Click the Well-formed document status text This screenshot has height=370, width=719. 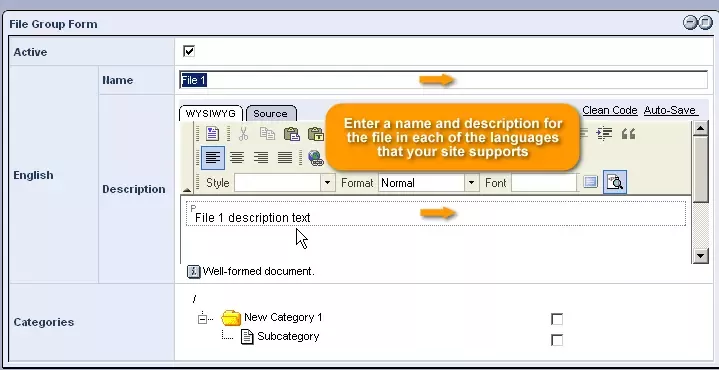click(259, 271)
